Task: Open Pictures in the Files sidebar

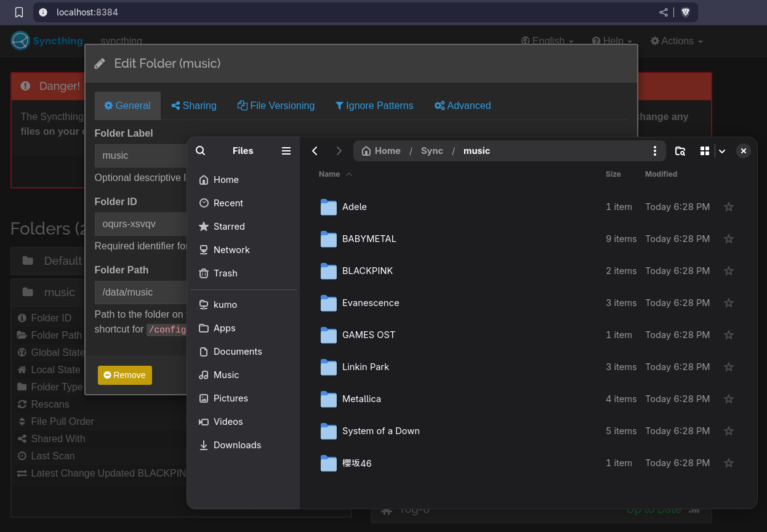Action: click(x=244, y=398)
